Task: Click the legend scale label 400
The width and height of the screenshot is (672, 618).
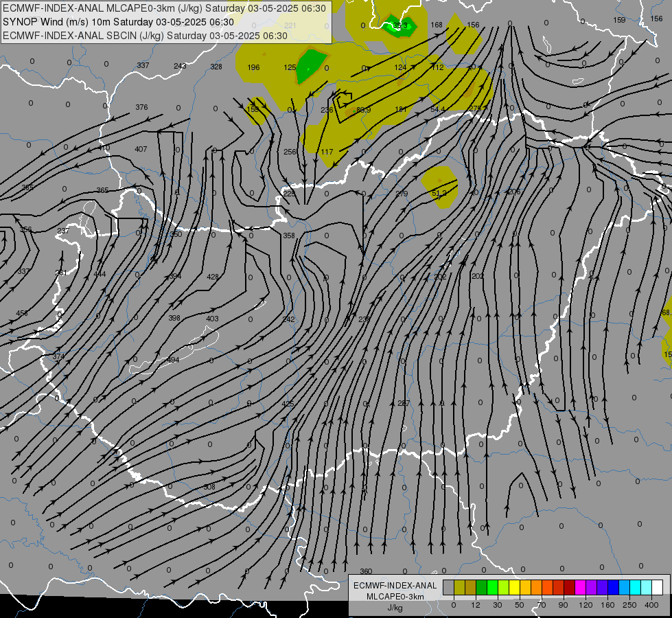Action: coord(651,605)
